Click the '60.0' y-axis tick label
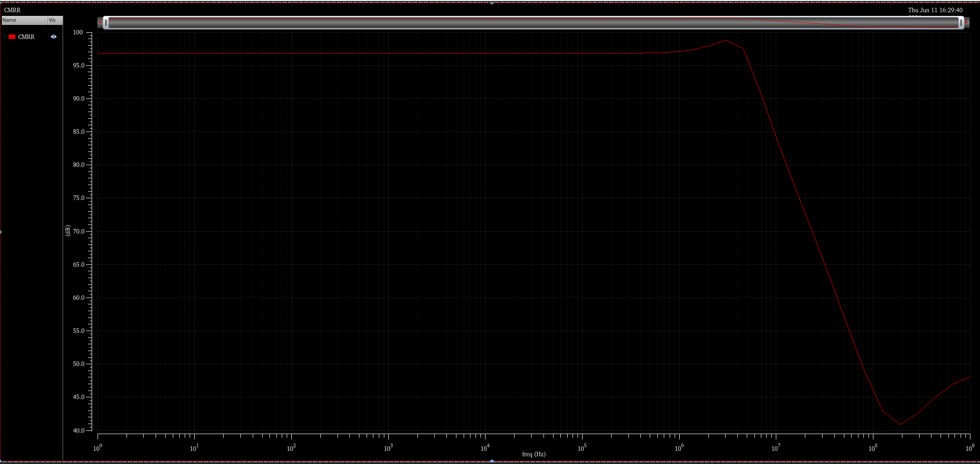The height and width of the screenshot is (464, 980). point(79,298)
